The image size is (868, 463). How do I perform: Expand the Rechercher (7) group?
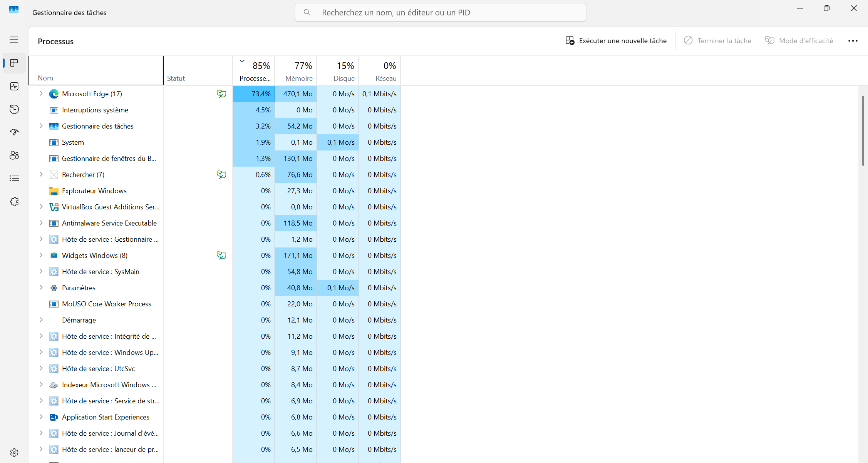[x=41, y=174]
